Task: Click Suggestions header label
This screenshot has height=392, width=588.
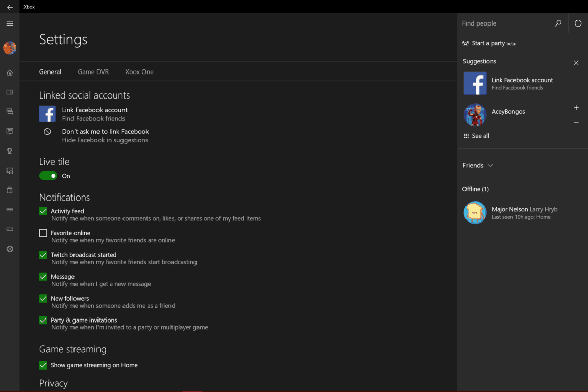Action: tap(479, 61)
